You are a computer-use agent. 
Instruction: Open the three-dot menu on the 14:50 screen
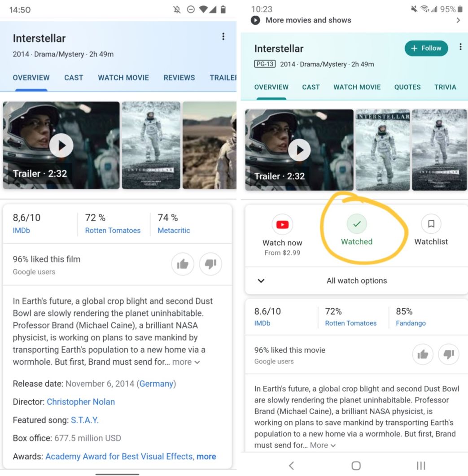(223, 37)
